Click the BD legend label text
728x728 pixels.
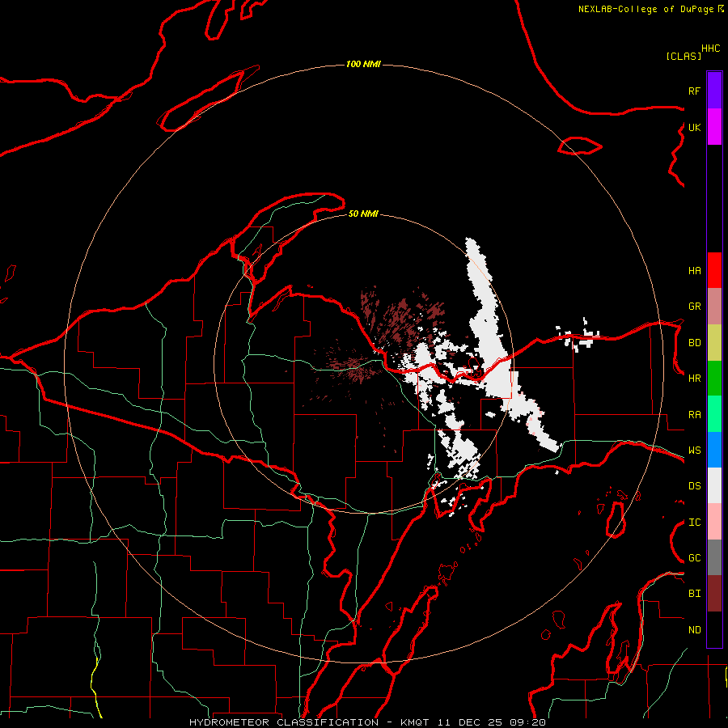695,343
